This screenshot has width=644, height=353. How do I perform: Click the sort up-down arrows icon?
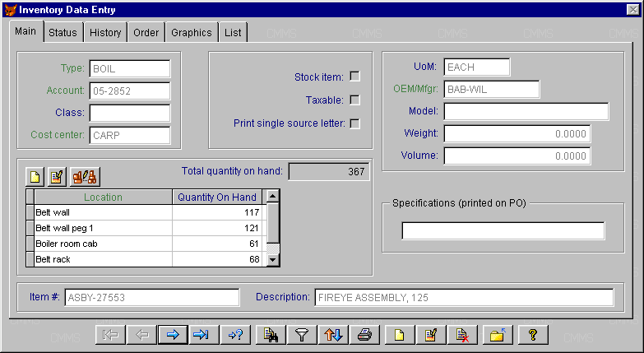(x=333, y=335)
